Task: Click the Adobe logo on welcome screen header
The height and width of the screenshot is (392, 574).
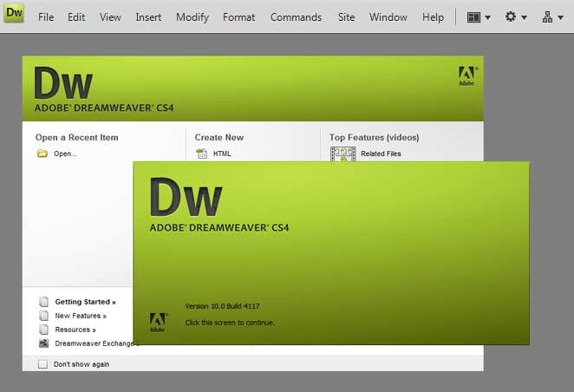Action: [x=467, y=75]
